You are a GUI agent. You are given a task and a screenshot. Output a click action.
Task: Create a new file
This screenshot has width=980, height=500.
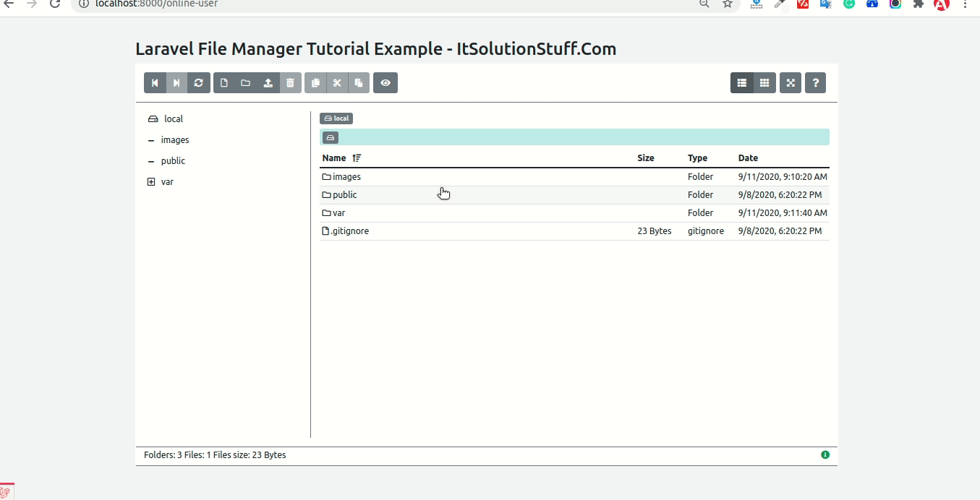point(224,83)
